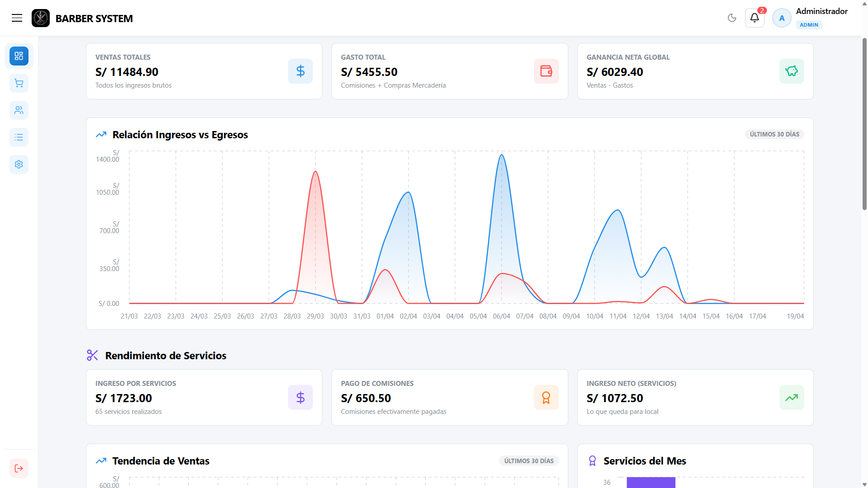Open the shopping cart sidebar icon
868x488 pixels.
pyautogui.click(x=19, y=83)
